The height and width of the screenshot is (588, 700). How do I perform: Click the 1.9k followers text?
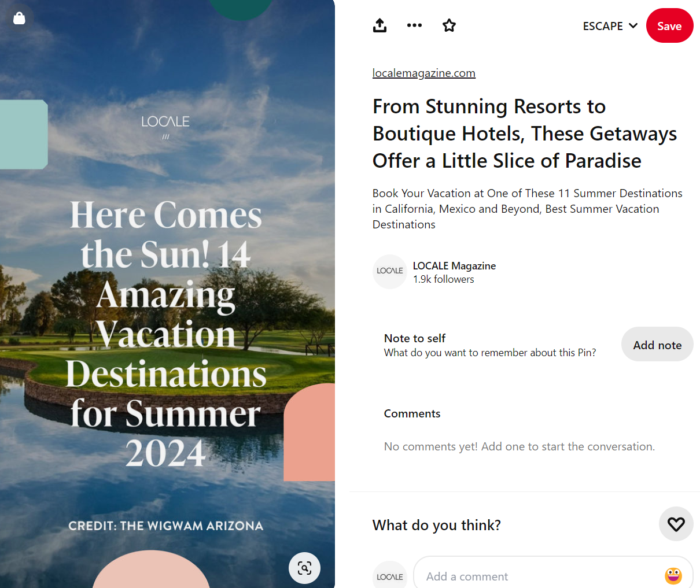443,279
